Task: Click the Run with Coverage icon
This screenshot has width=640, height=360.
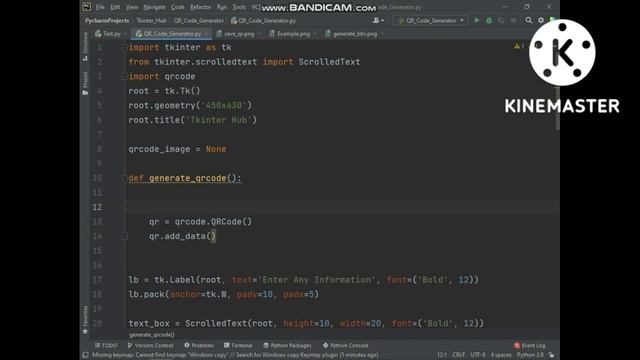Action: [x=501, y=20]
